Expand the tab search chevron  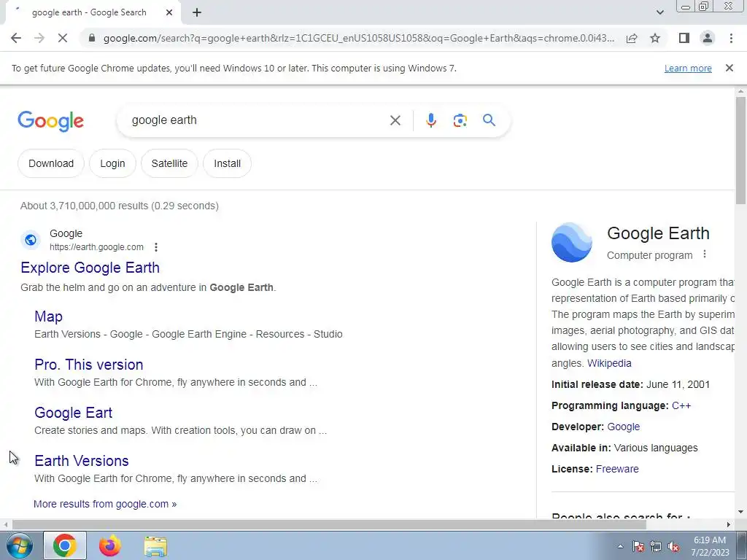[x=659, y=12]
